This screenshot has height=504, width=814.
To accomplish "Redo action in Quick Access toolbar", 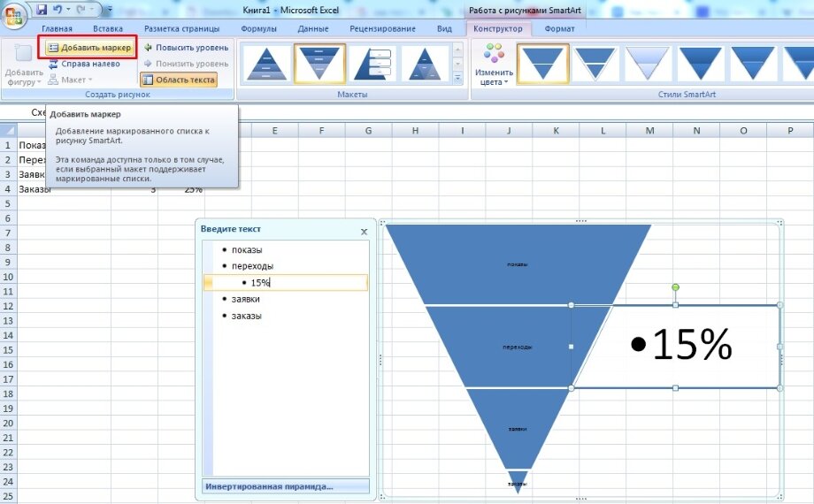I will point(81,10).
